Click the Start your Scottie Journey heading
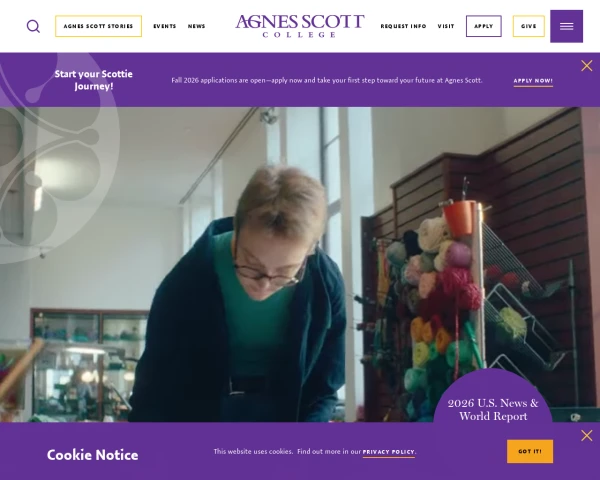This screenshot has height=480, width=600. pyautogui.click(x=94, y=80)
